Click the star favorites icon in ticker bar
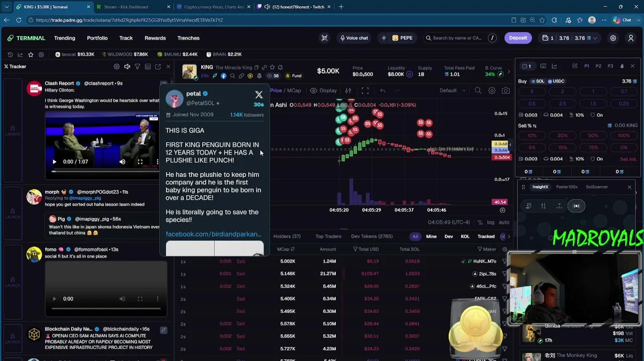Viewport: 644px width, 361px height. point(31,54)
